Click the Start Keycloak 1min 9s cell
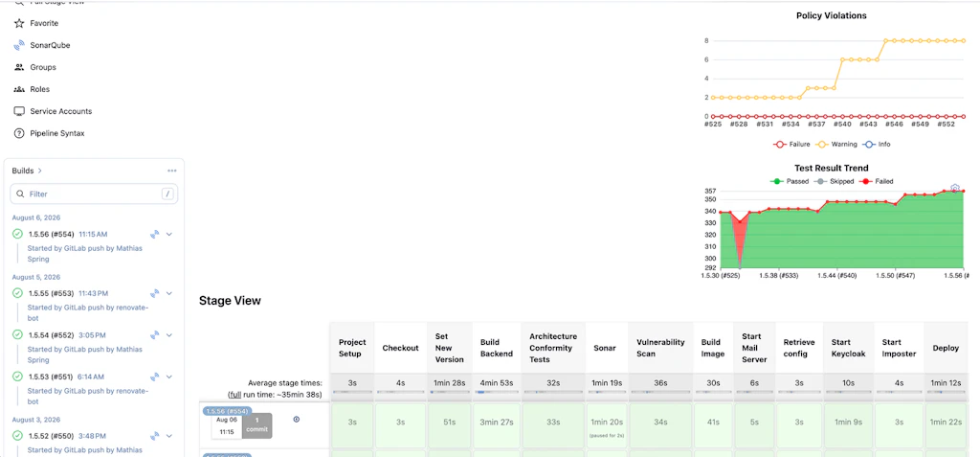980x457 pixels. tap(848, 425)
